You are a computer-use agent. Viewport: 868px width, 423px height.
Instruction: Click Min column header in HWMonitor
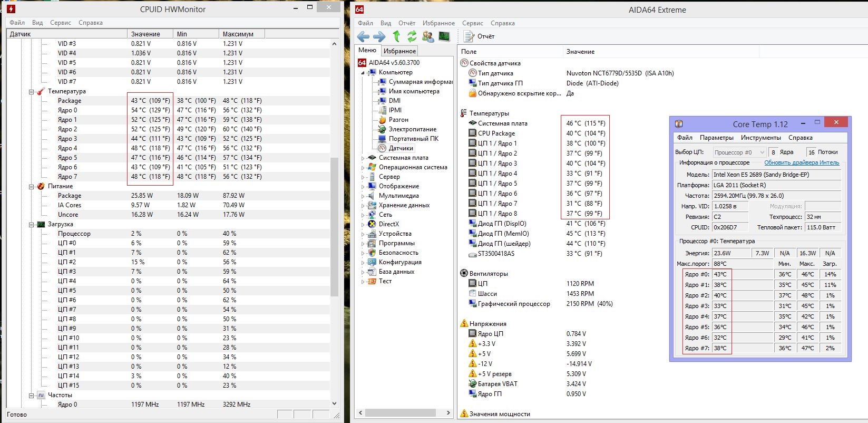tap(196, 34)
